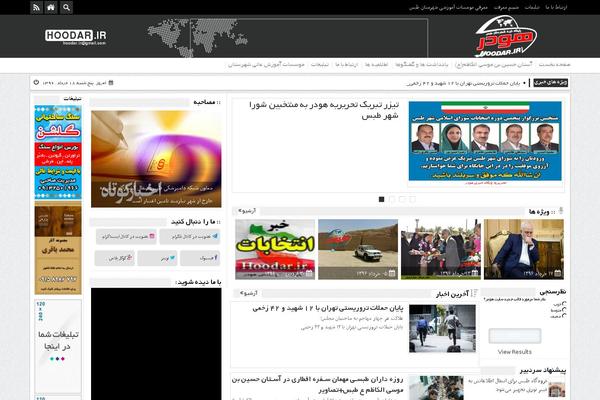Select the first poll option خوب
Screen dimensions: 600x400
coord(564,304)
